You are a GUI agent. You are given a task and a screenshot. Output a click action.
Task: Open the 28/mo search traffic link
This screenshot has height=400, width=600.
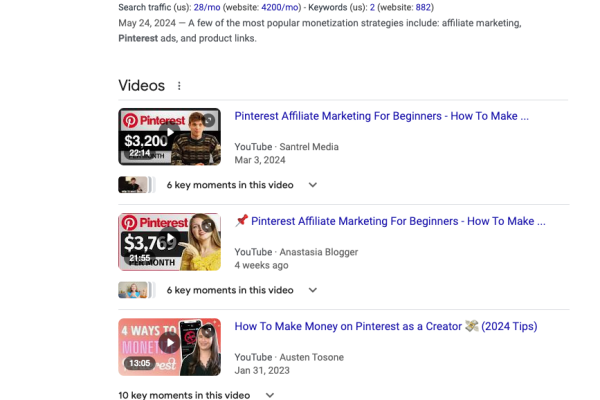pos(207,7)
